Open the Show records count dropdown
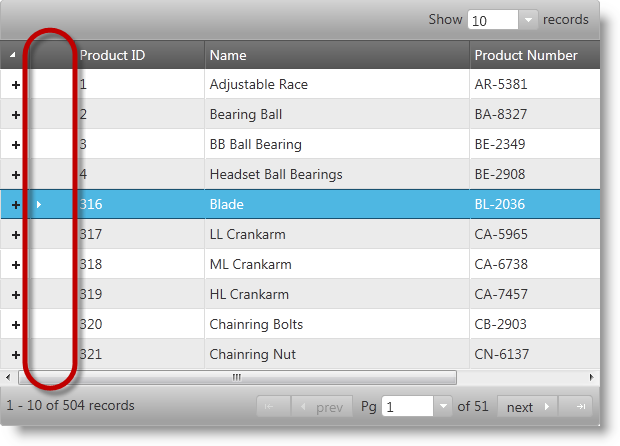The image size is (620, 446). click(x=528, y=20)
